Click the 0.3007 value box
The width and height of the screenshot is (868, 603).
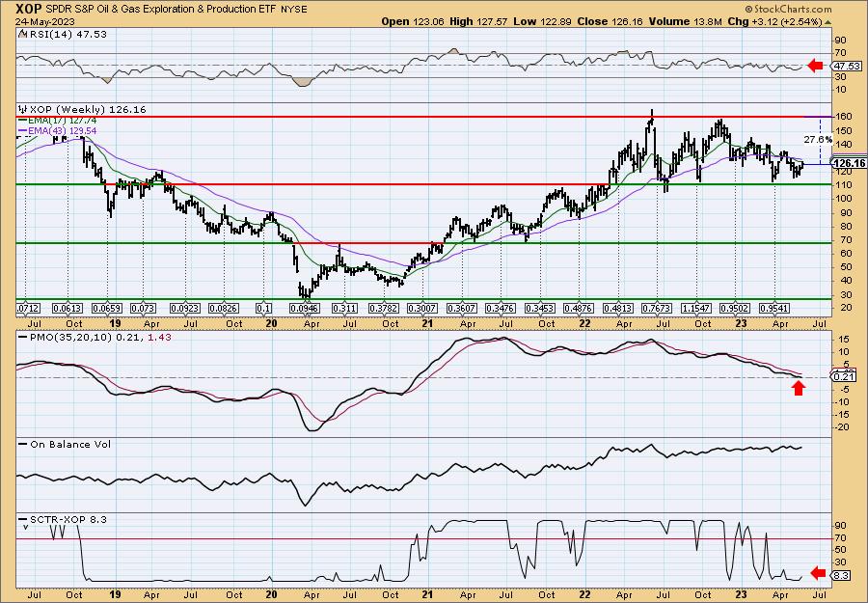(422, 308)
